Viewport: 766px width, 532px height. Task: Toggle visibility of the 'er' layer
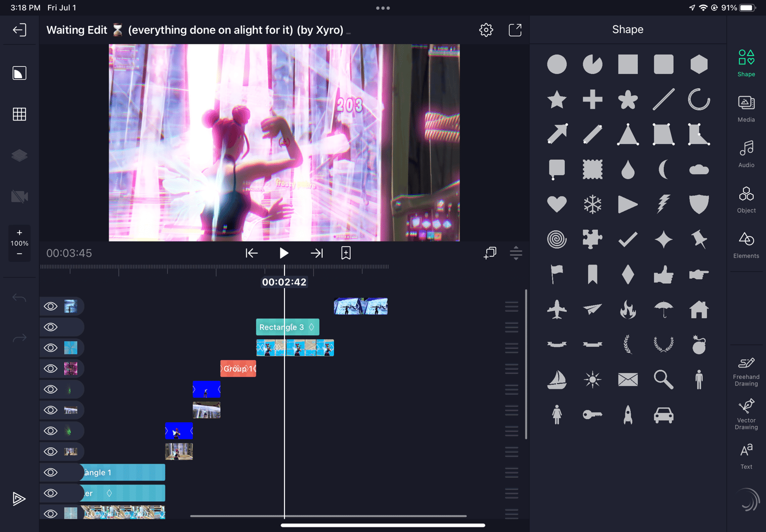tap(51, 493)
